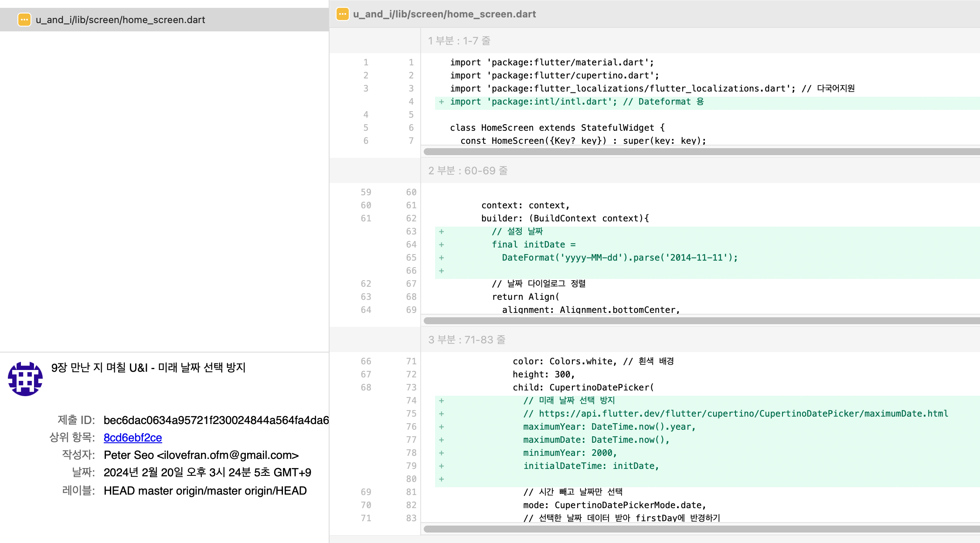This screenshot has width=980, height=543.
Task: Click the yellow status icon in the diff header
Action: [x=343, y=14]
